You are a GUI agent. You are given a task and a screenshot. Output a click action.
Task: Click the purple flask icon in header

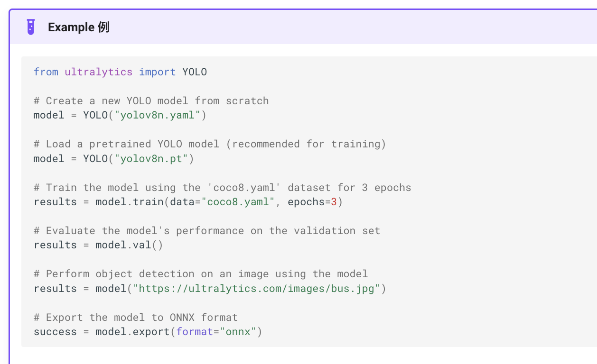[x=31, y=27]
